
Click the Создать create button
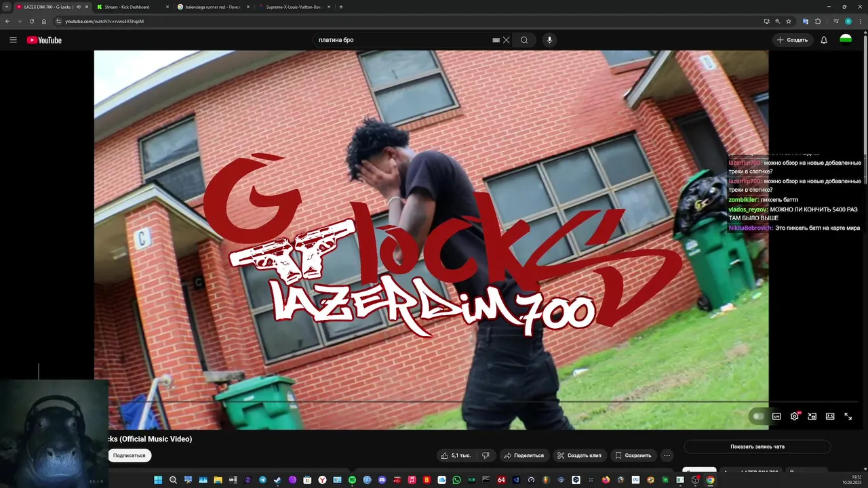point(793,40)
